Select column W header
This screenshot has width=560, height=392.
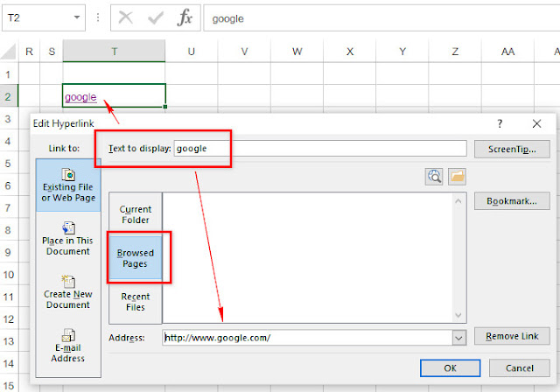pyautogui.click(x=297, y=52)
